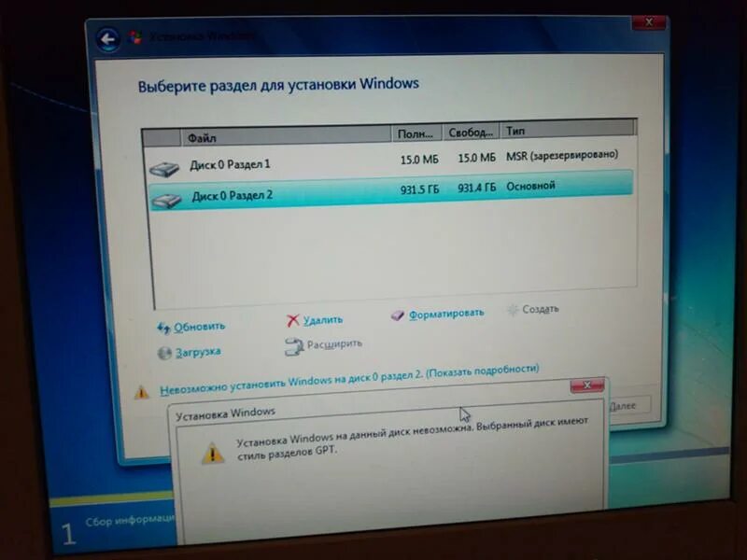Close the Windows setup window

coord(649,22)
